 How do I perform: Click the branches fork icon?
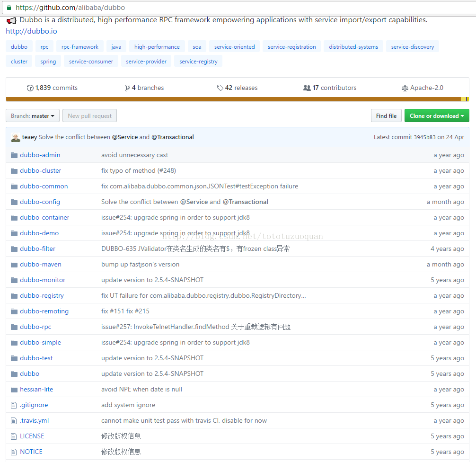point(127,88)
